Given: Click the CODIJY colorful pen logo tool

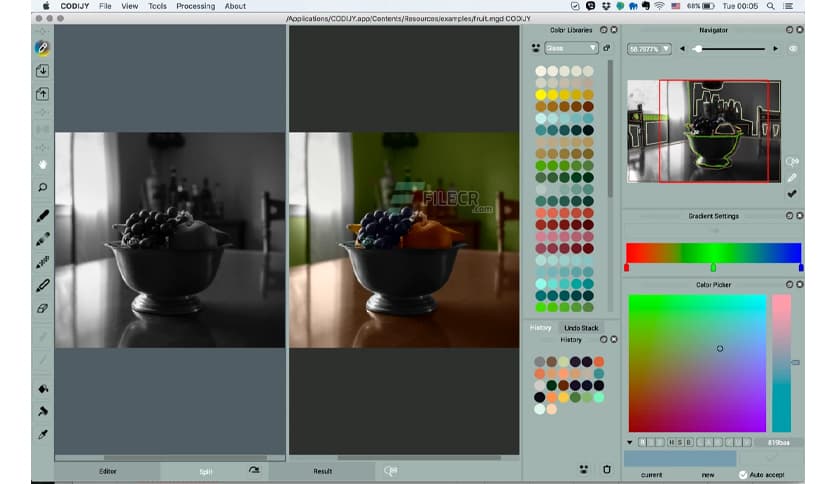Looking at the screenshot, I should (42, 48).
